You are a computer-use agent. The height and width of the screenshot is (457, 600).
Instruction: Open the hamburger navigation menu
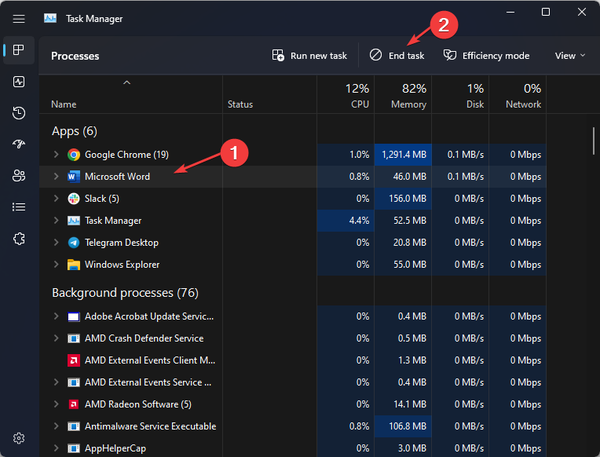tap(19, 19)
